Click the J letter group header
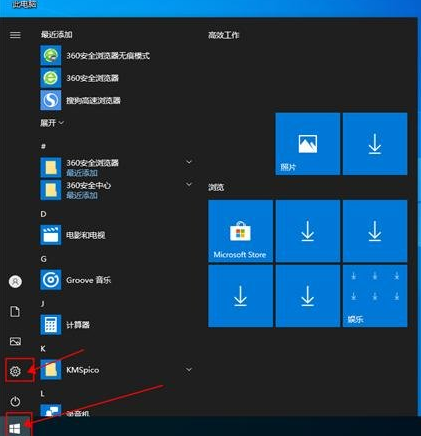 pos(42,304)
